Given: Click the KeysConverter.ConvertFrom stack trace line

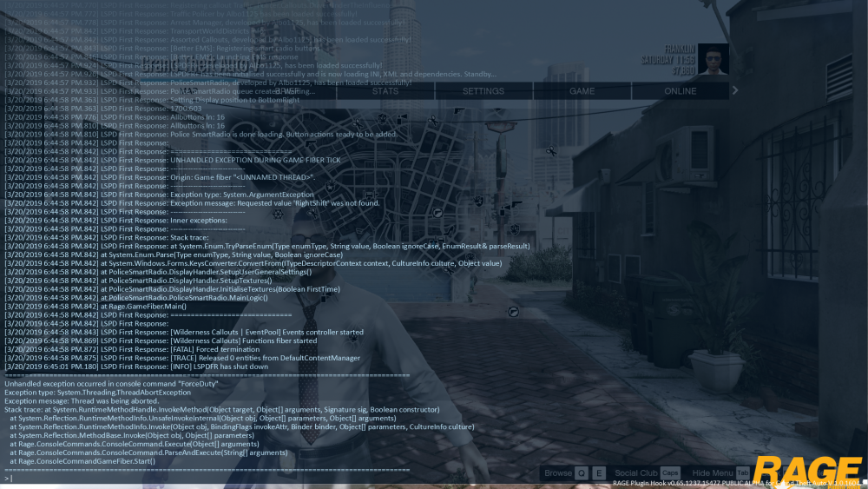Looking at the screenshot, I should (253, 263).
